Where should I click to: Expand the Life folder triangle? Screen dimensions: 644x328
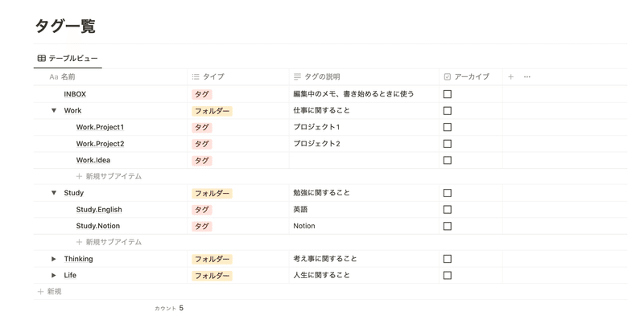54,275
